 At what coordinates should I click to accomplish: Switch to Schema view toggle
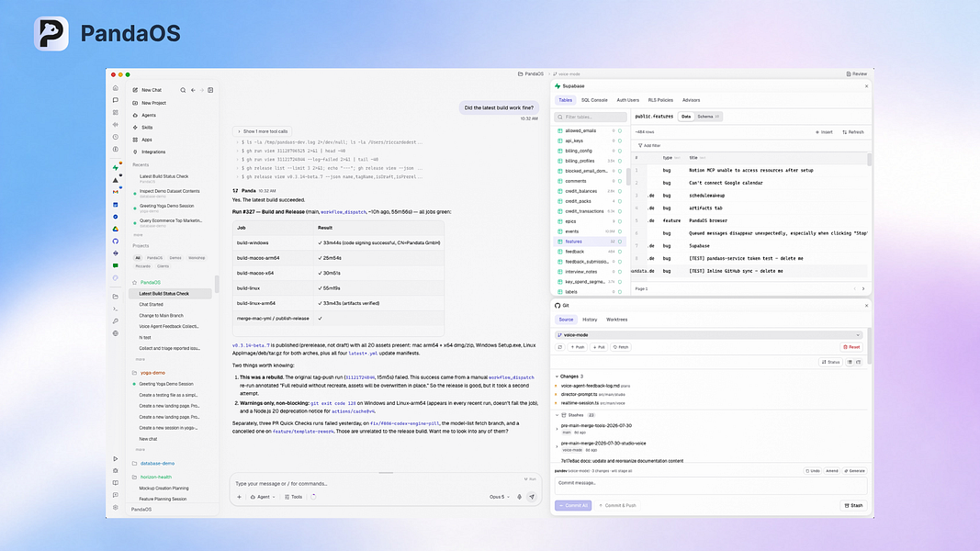pos(707,117)
